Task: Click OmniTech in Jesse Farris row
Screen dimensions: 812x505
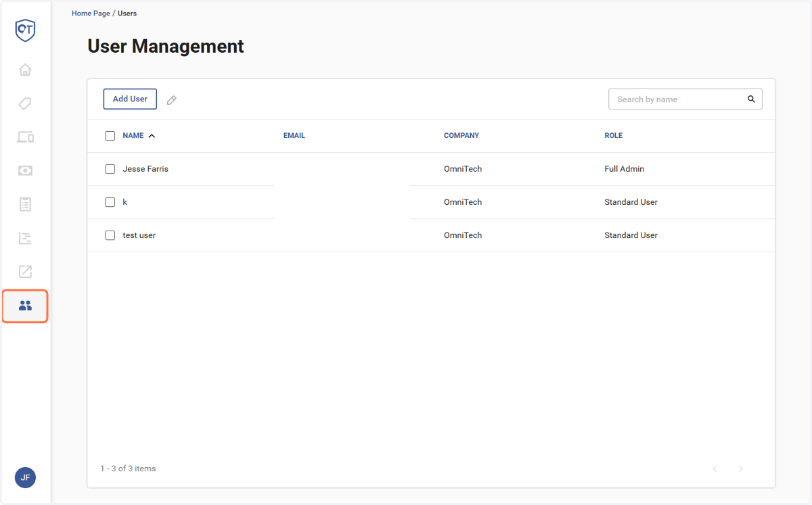Action: click(x=463, y=169)
